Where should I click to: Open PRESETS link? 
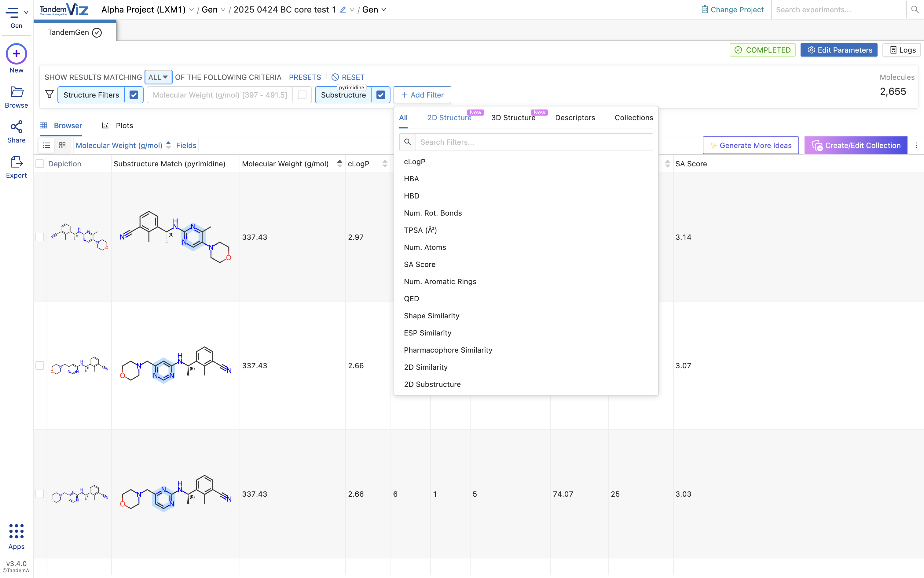pyautogui.click(x=305, y=77)
